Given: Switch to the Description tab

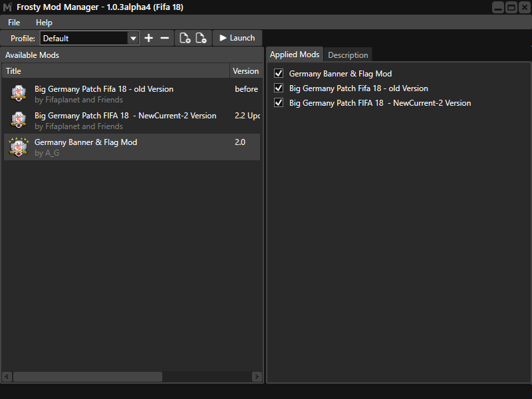Looking at the screenshot, I should coord(348,55).
